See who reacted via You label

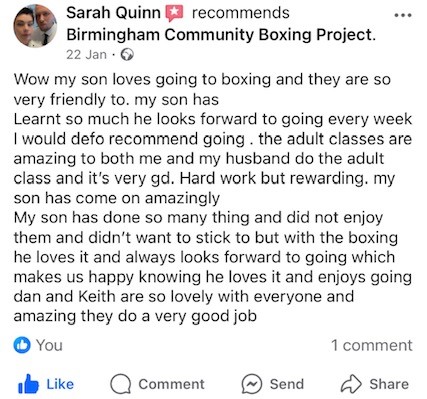click(x=49, y=345)
